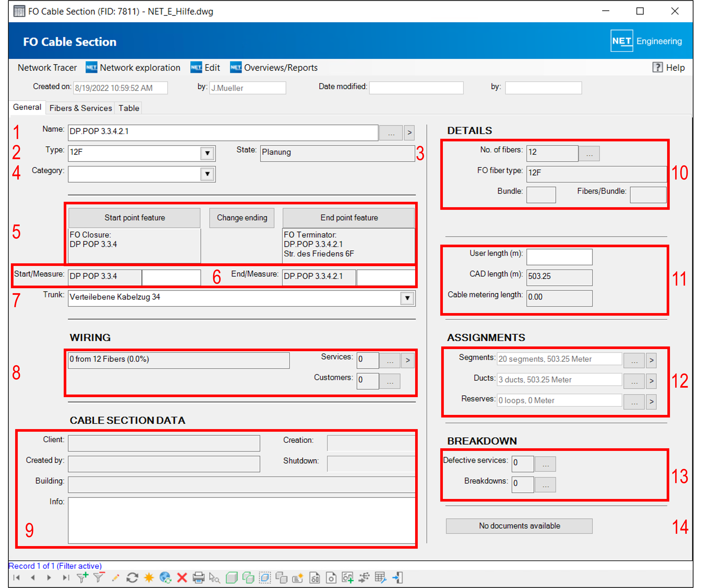Image resolution: width=701 pixels, height=588 pixels.
Task: Click the document with green plus icon
Action: pyautogui.click(x=347, y=578)
